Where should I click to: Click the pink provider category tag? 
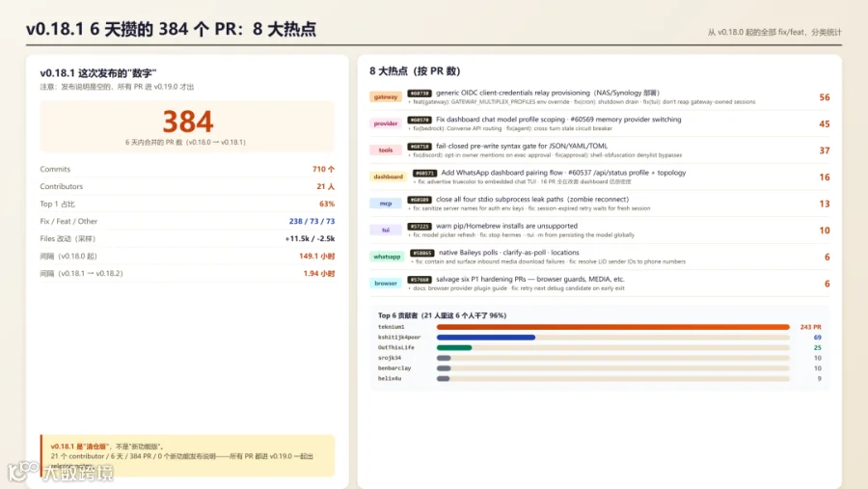[385, 123]
